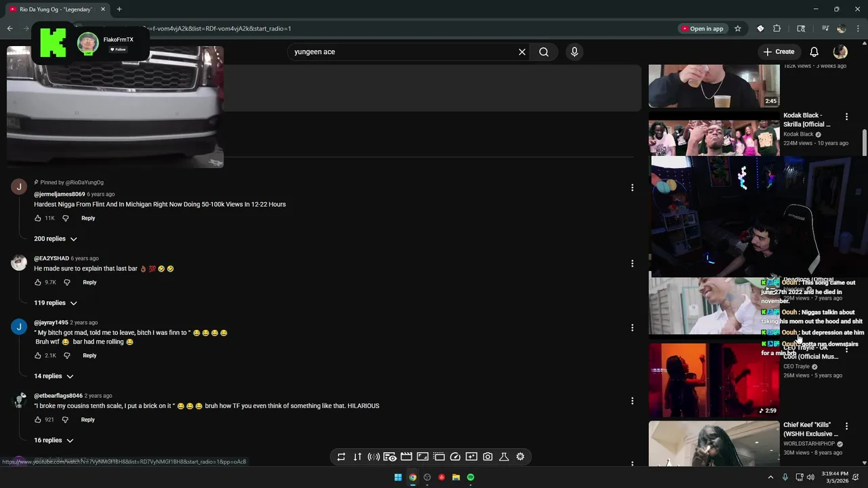Image resolution: width=868 pixels, height=488 pixels.
Task: Expand 16 replies thread
Action: (x=54, y=441)
